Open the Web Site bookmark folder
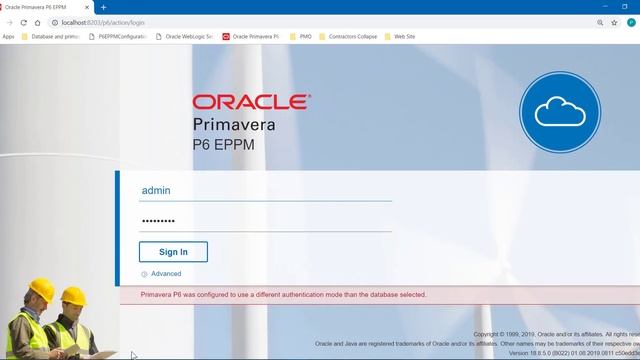640x360 pixels. tap(400, 37)
